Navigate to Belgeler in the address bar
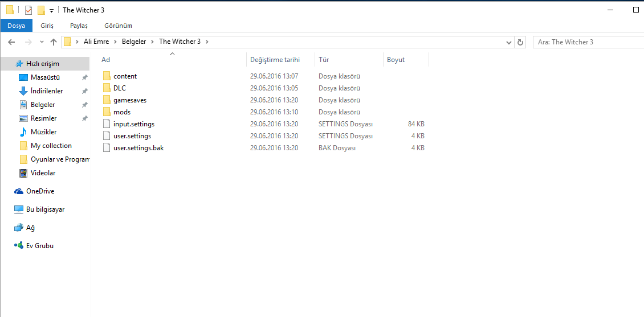Image resolution: width=644 pixels, height=317 pixels. pyautogui.click(x=134, y=42)
